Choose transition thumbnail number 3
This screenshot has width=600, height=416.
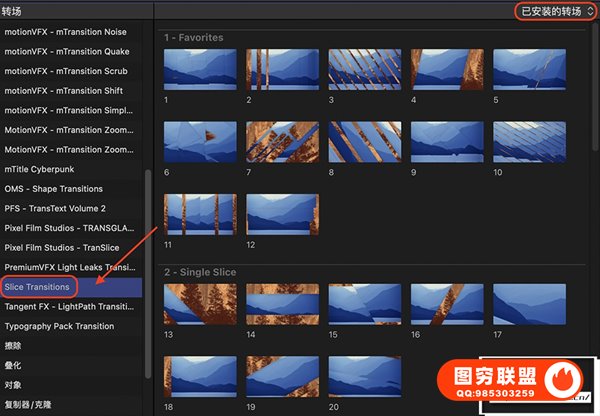(364, 70)
